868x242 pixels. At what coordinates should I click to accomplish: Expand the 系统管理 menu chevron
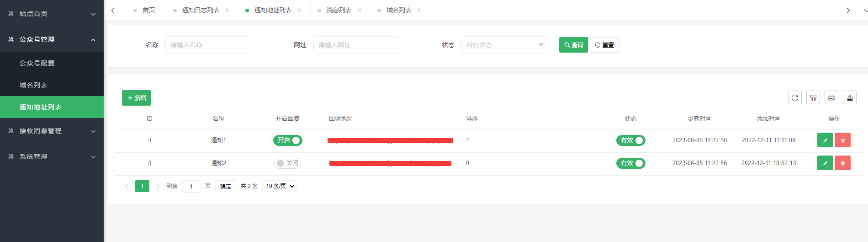point(93,157)
